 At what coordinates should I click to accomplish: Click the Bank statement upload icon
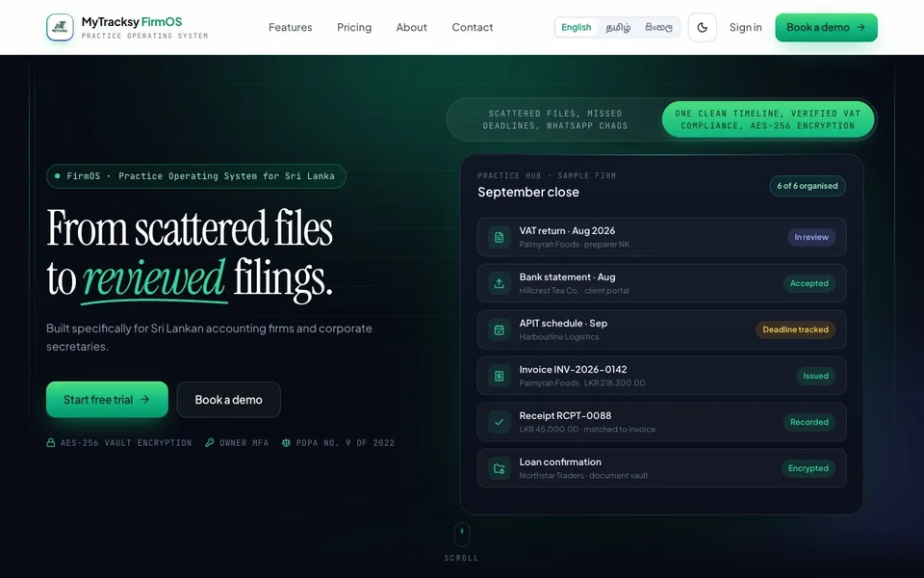click(500, 283)
